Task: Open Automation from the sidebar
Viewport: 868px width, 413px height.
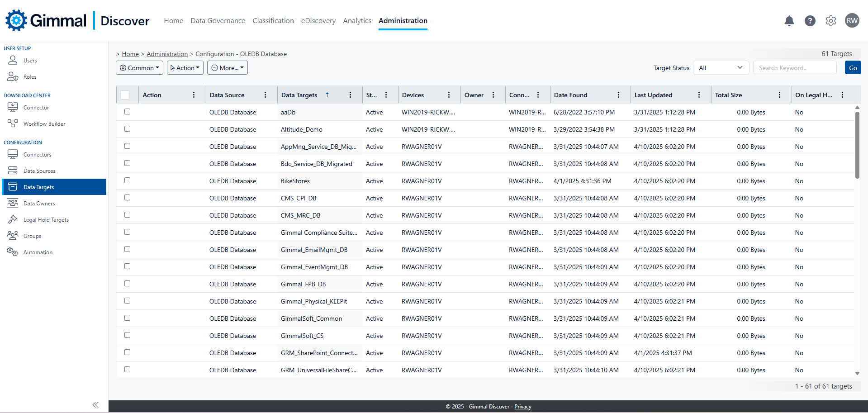Action: coord(38,252)
